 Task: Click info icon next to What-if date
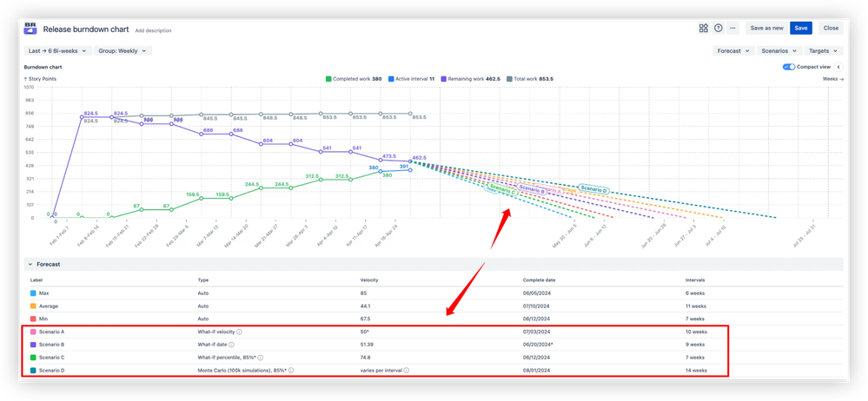pyautogui.click(x=231, y=345)
